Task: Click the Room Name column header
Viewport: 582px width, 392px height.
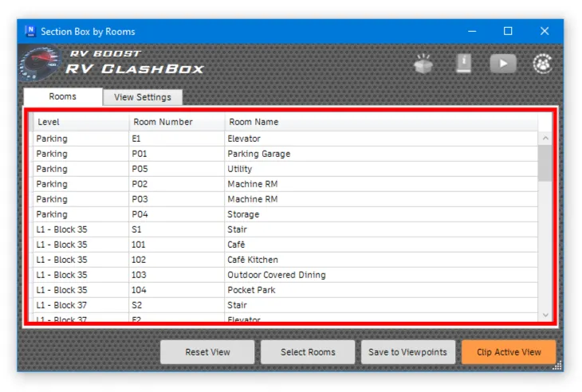Action: point(381,122)
